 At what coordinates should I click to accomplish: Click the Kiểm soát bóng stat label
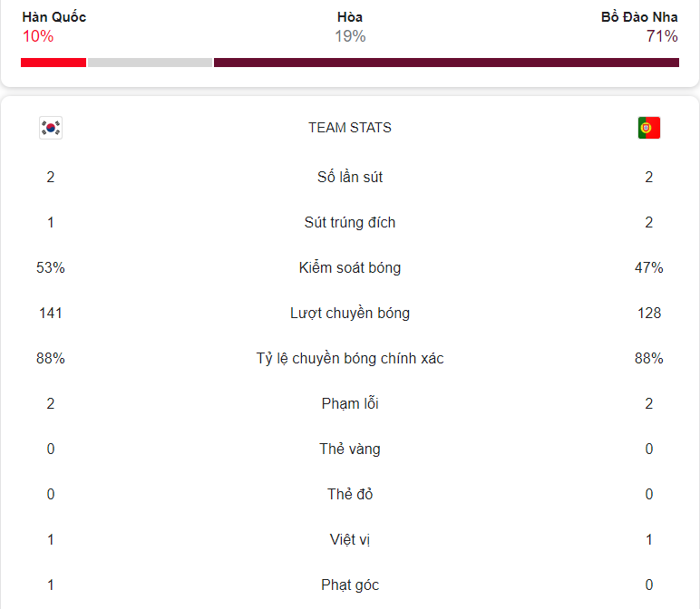tap(350, 267)
